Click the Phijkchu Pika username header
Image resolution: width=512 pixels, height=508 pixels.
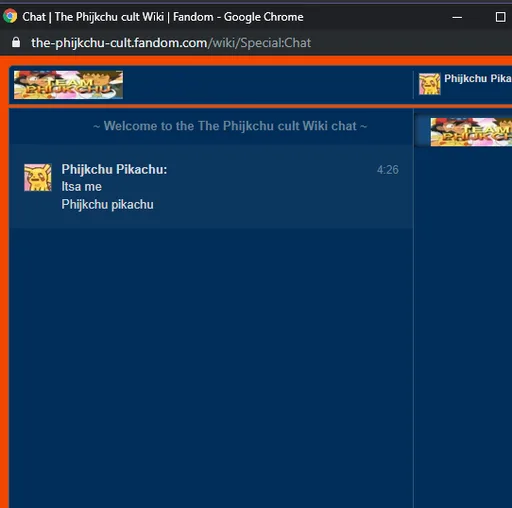click(478, 79)
